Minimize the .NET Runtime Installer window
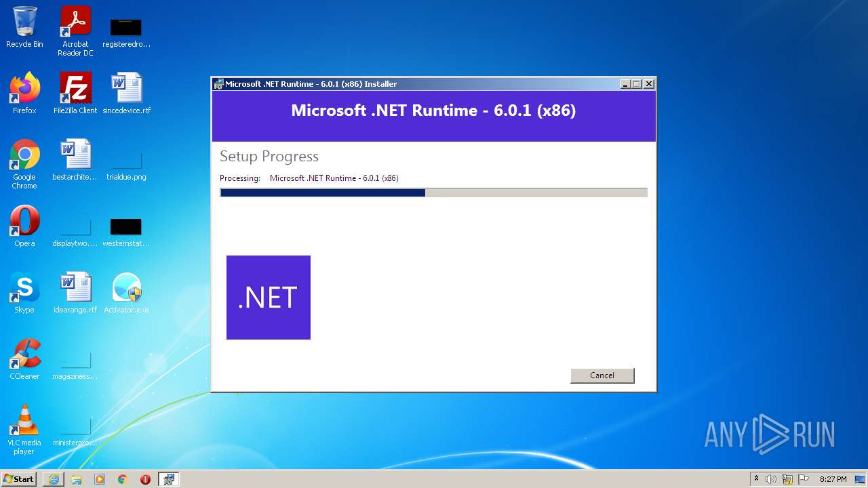The image size is (868, 488). click(x=625, y=84)
